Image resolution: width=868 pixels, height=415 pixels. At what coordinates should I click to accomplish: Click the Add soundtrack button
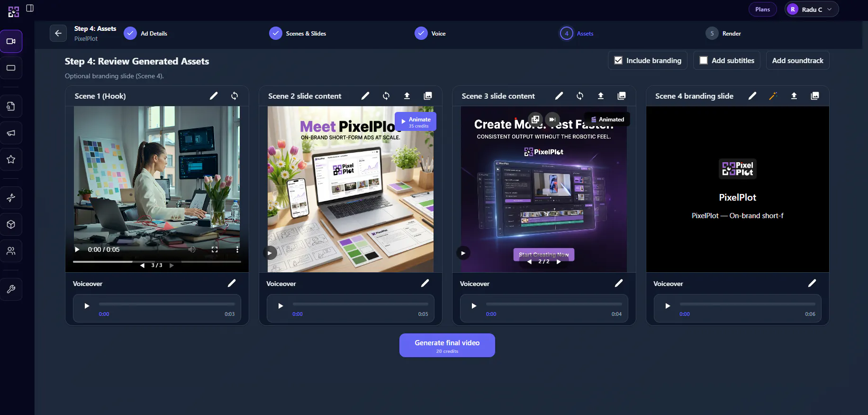coord(798,60)
